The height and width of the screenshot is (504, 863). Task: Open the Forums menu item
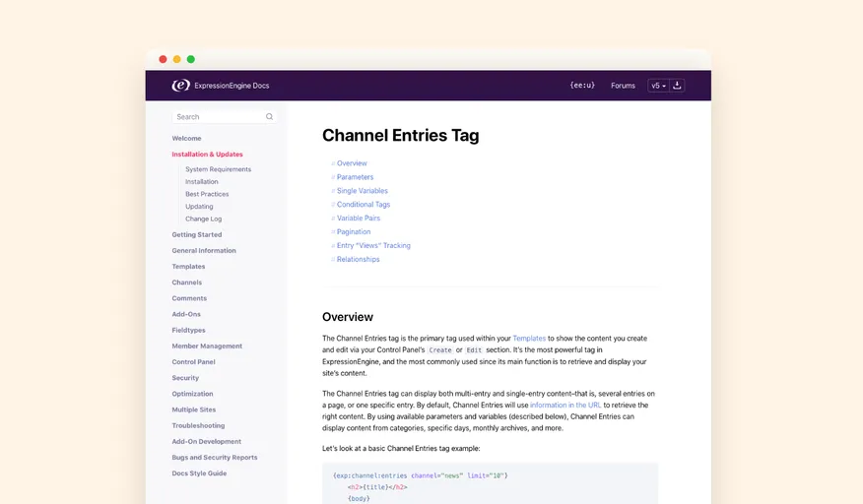point(623,86)
